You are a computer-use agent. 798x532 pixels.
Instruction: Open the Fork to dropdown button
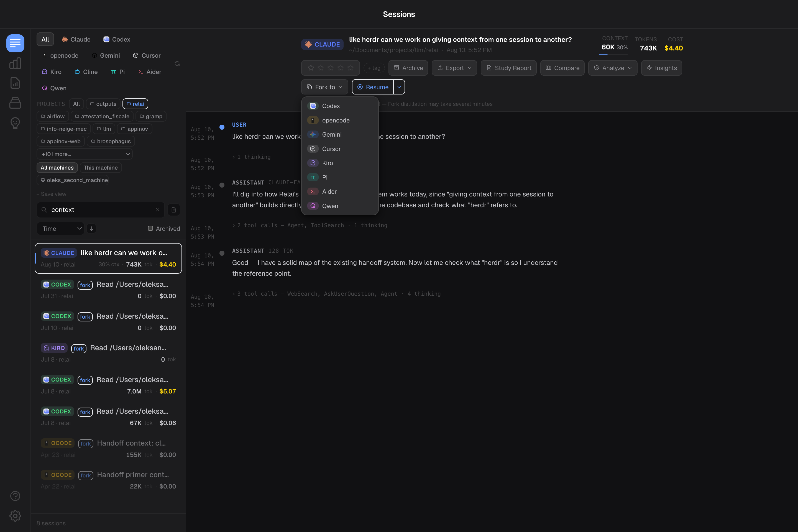pos(325,87)
